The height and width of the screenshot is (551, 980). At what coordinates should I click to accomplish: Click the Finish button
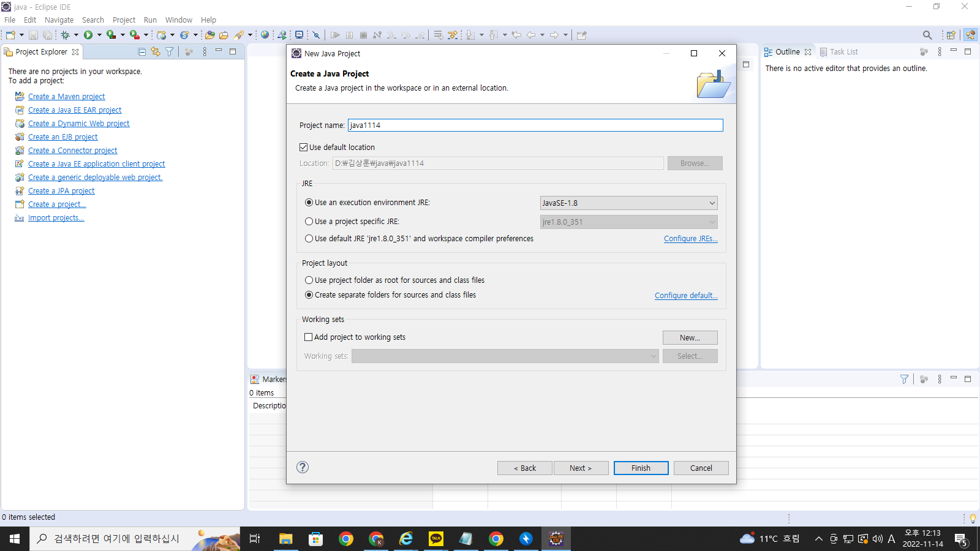click(641, 468)
